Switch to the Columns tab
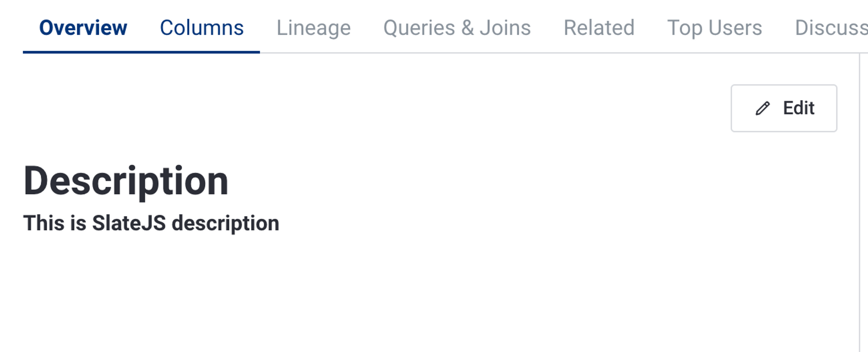Image resolution: width=868 pixels, height=352 pixels. (x=202, y=28)
